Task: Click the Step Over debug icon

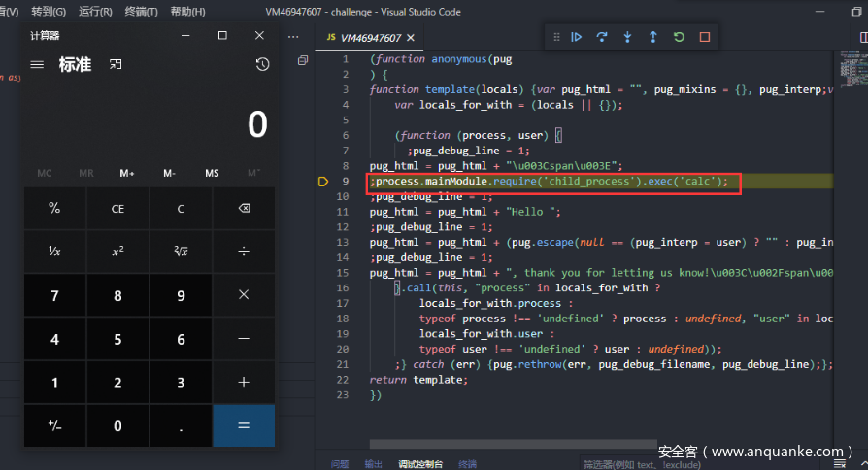Action: (602, 37)
